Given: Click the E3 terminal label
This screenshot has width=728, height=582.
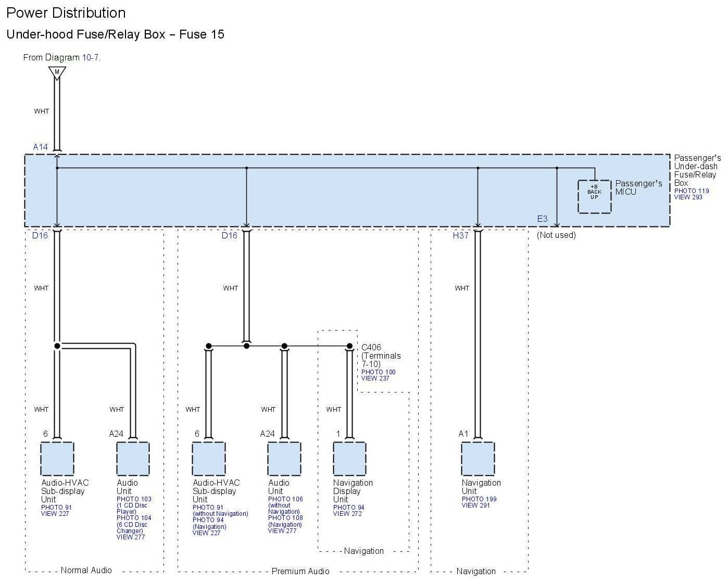Looking at the screenshot, I should [x=542, y=219].
